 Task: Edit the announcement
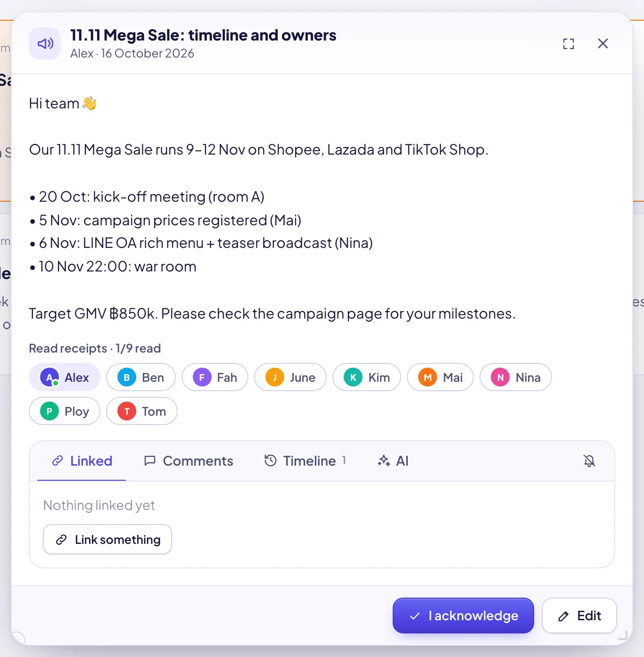tap(579, 616)
